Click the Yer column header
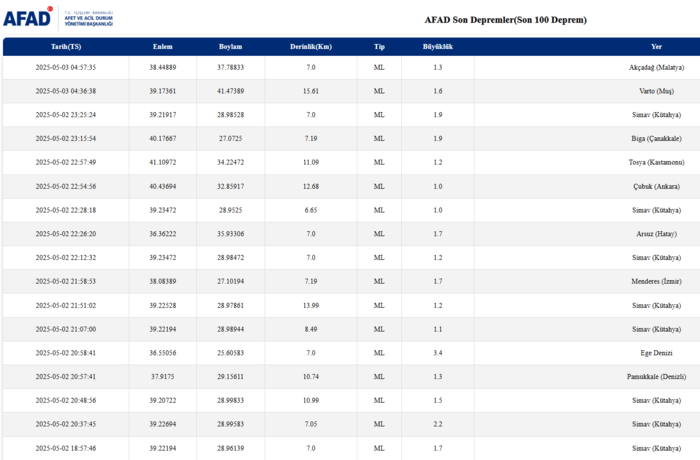700x460 pixels. pos(656,46)
